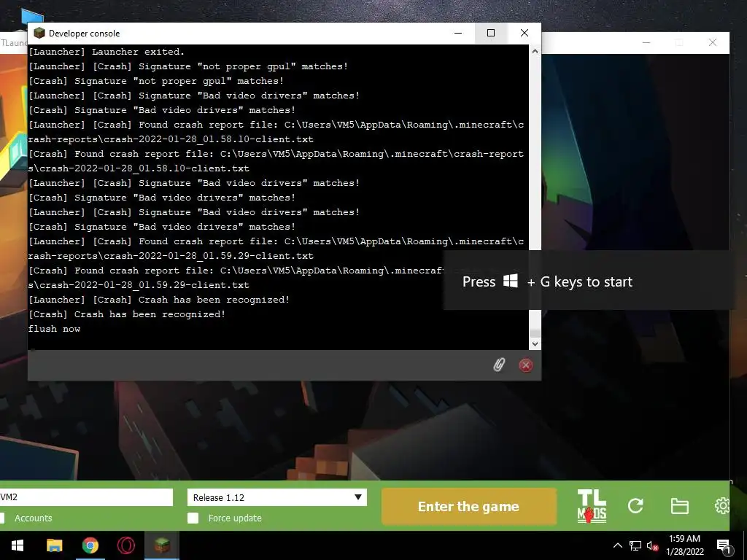The width and height of the screenshot is (747, 560).
Task: Open TL Mods icon in launcher
Action: pos(592,506)
